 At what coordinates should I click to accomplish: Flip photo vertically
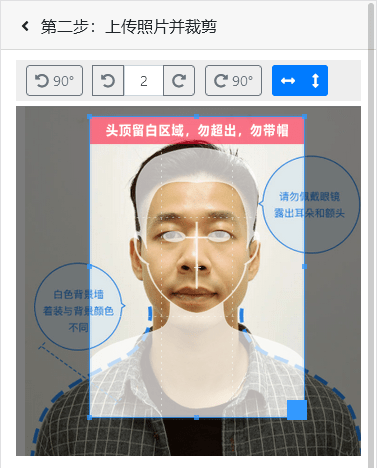click(x=315, y=80)
